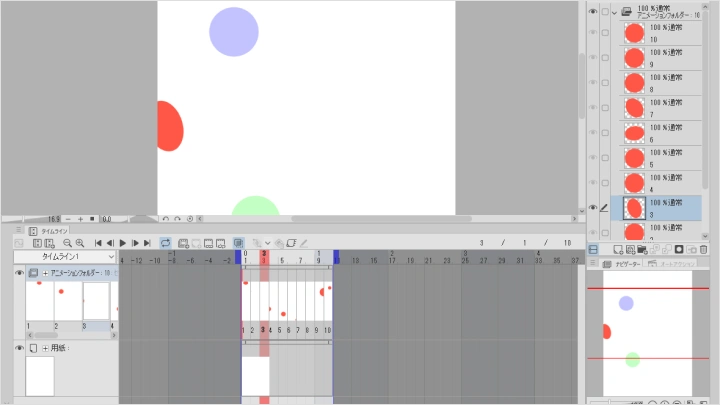Switch to the タイムライン tab
Viewport: 720px width, 405px height.
click(x=49, y=231)
